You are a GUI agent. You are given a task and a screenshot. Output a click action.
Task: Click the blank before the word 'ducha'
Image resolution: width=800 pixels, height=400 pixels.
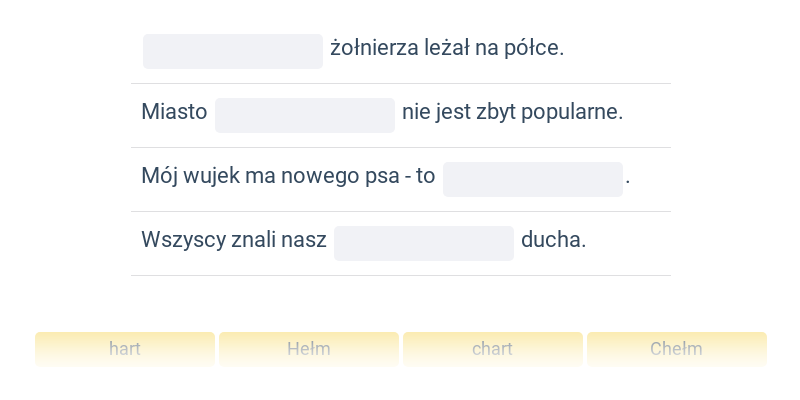[423, 243]
